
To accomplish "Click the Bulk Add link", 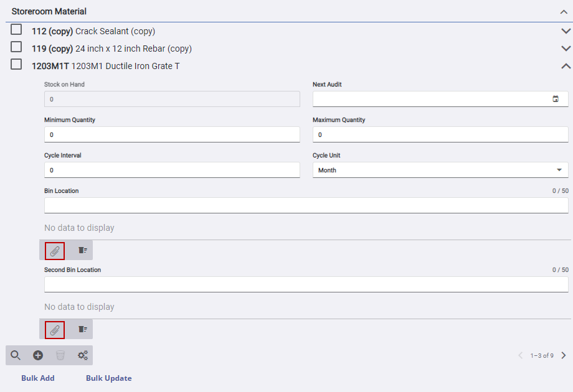I will point(37,378).
